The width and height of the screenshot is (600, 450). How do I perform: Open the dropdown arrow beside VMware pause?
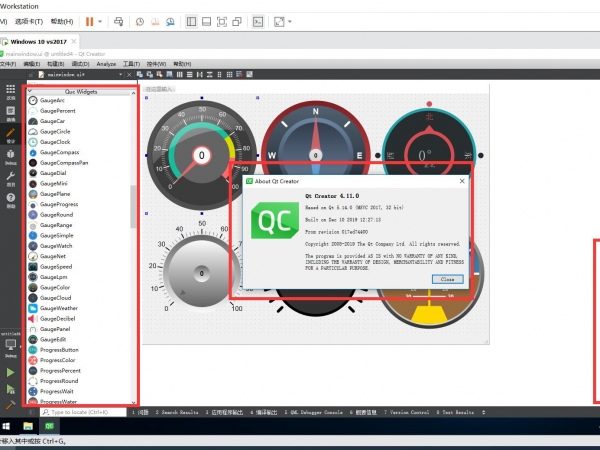point(101,20)
